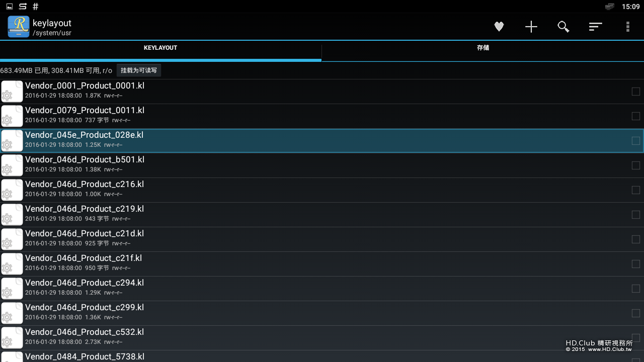Check the box for Vendor_046d_Product_c294.kl

pos(636,289)
